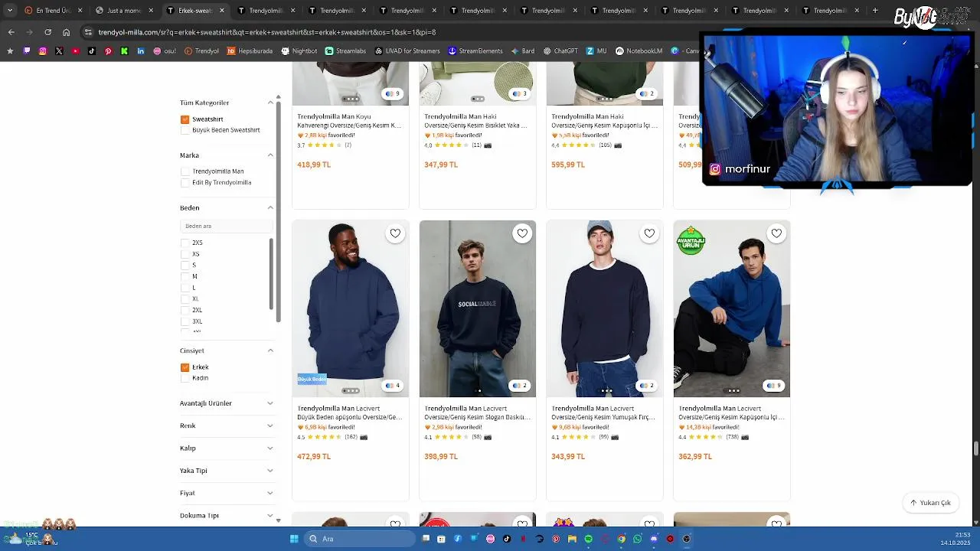The image size is (980, 551).
Task: Uncheck the Erkek gender checkbox
Action: click(x=185, y=367)
